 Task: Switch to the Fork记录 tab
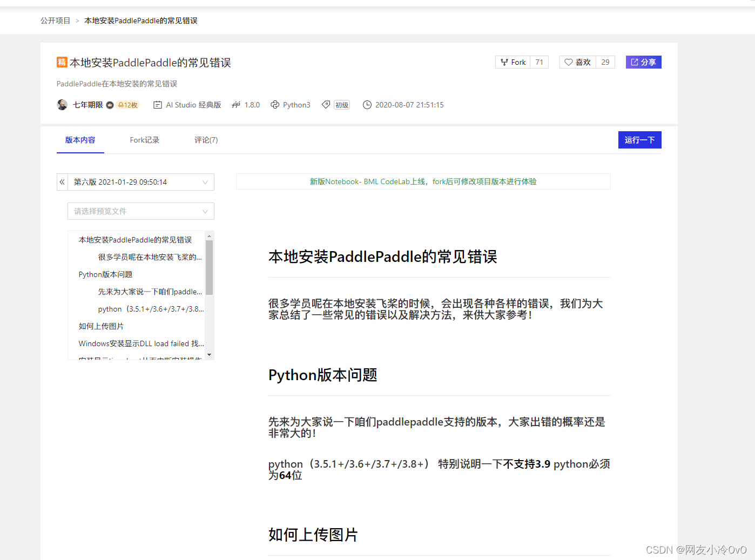[x=145, y=140]
